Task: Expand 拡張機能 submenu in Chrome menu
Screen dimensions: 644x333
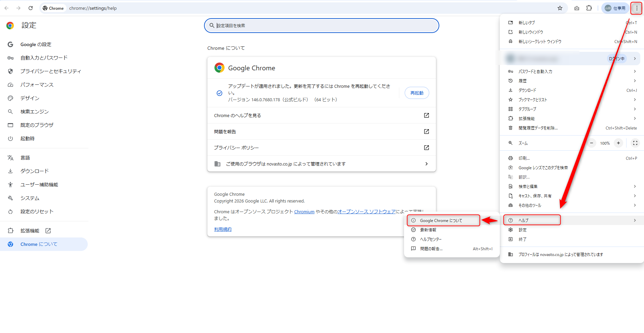Action: click(572, 118)
